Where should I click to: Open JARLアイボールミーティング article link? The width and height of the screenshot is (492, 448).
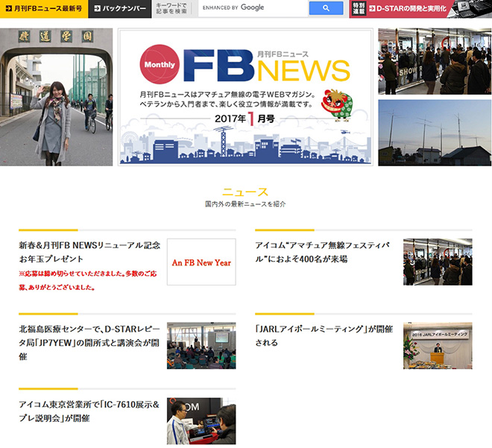tap(324, 335)
